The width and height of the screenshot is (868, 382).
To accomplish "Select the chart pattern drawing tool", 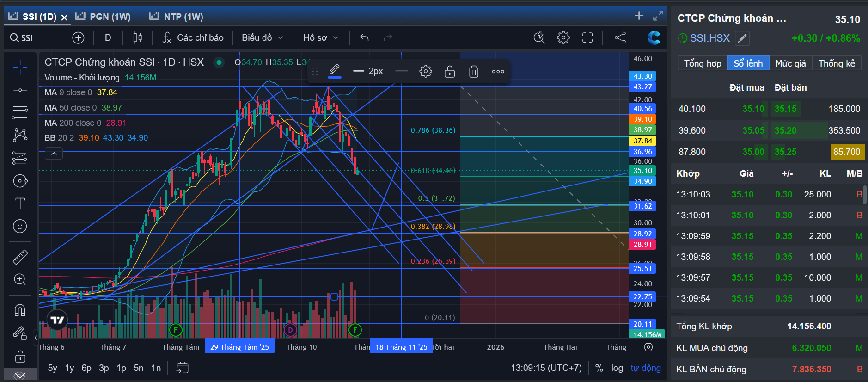I will pyautogui.click(x=20, y=135).
